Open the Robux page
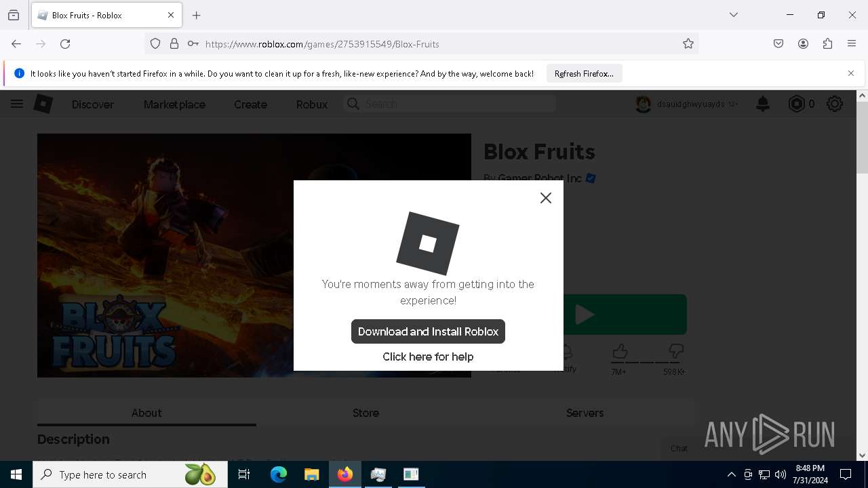868x488 pixels. click(312, 104)
